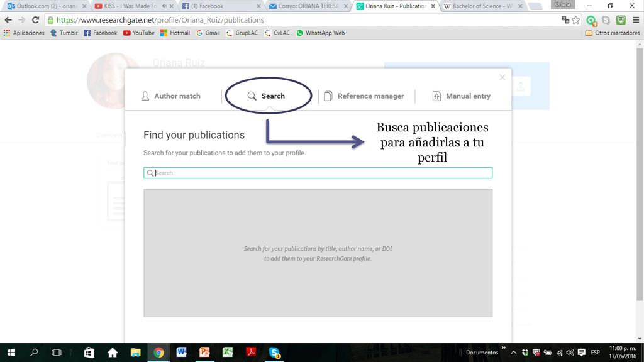Click the Manual entry upload icon

click(x=436, y=96)
